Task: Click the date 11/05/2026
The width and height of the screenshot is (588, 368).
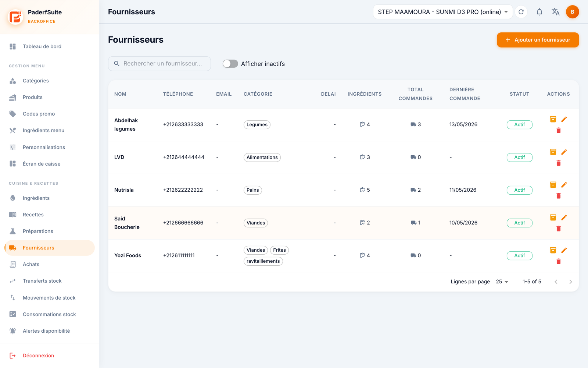Action: pos(463,190)
